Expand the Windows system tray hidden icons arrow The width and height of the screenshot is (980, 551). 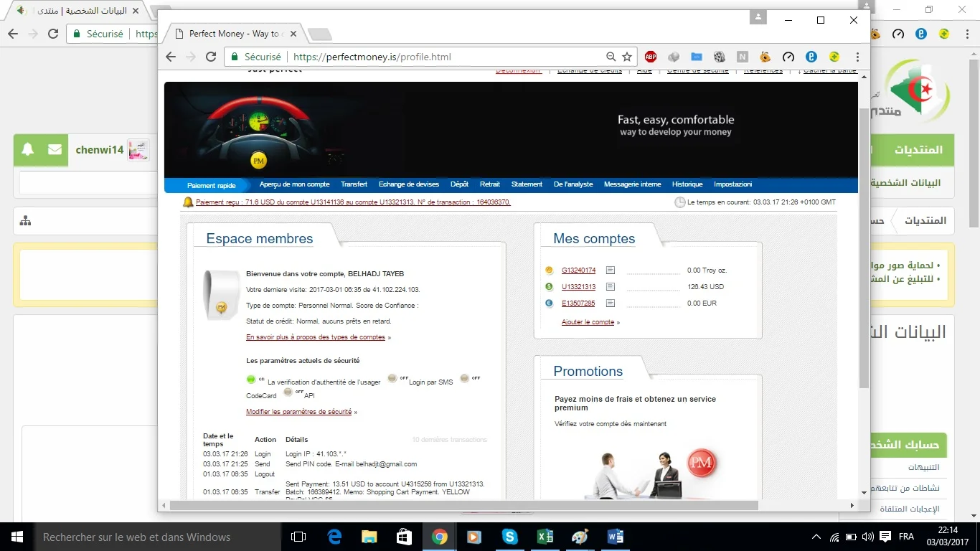click(x=816, y=537)
